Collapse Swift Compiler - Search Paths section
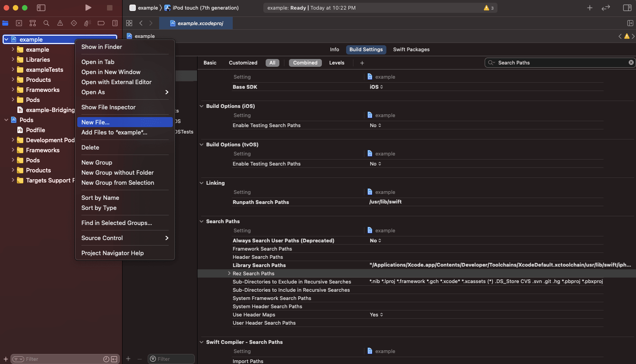The width and height of the screenshot is (636, 364). 202,342
